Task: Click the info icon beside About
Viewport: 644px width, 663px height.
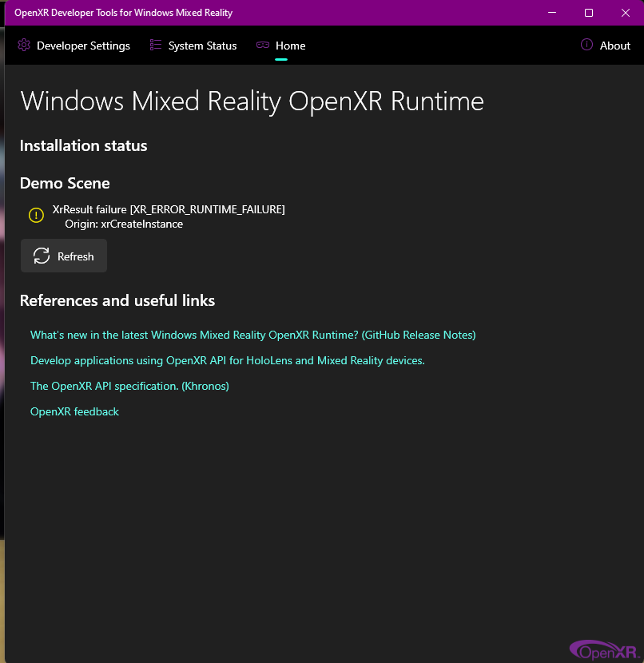Action: point(586,45)
